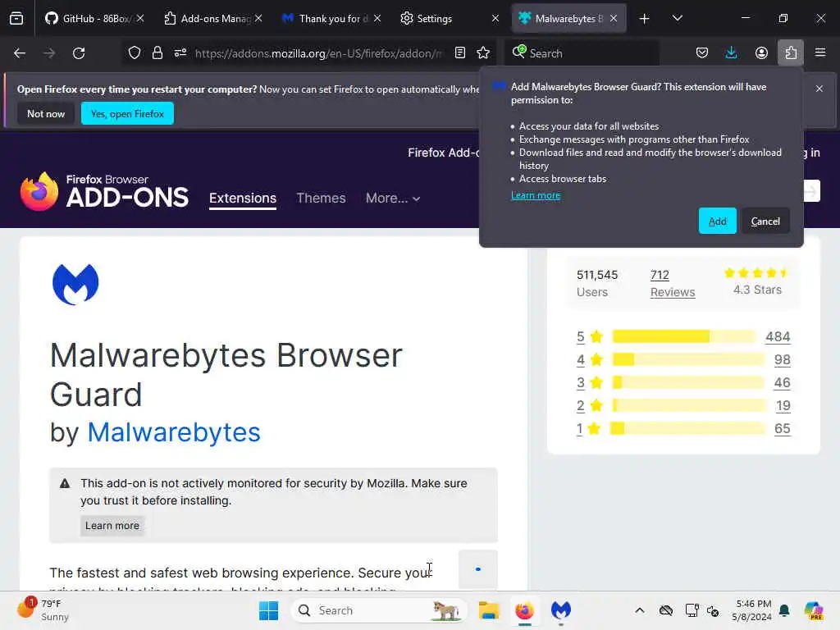
Task: Switch to the Add-ons Manager tab
Action: 208,18
